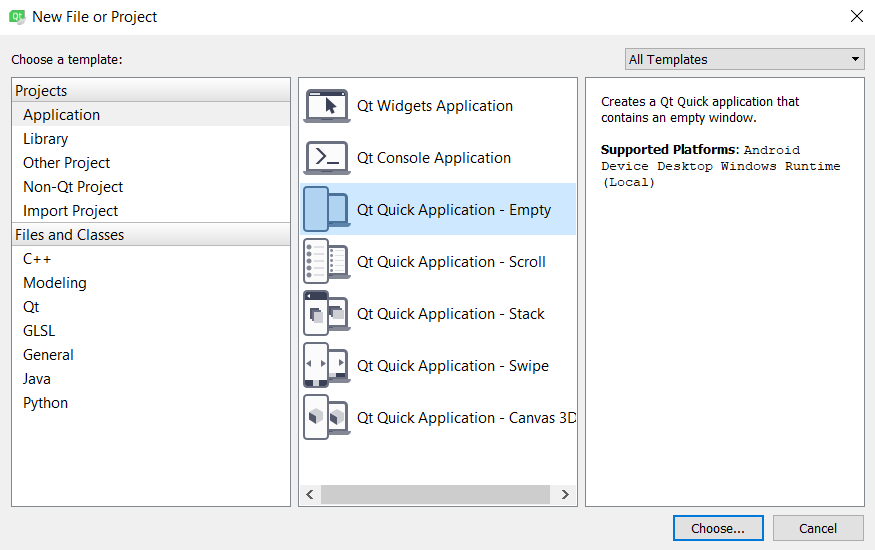Click the left arrow of template list scrollbar
The height and width of the screenshot is (550, 875).
pos(310,494)
